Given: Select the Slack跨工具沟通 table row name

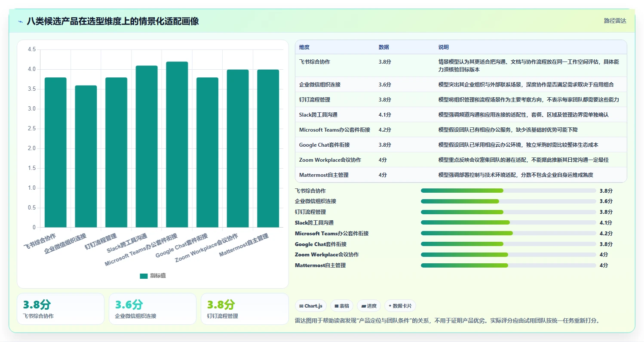Looking at the screenshot, I should coord(319,115).
